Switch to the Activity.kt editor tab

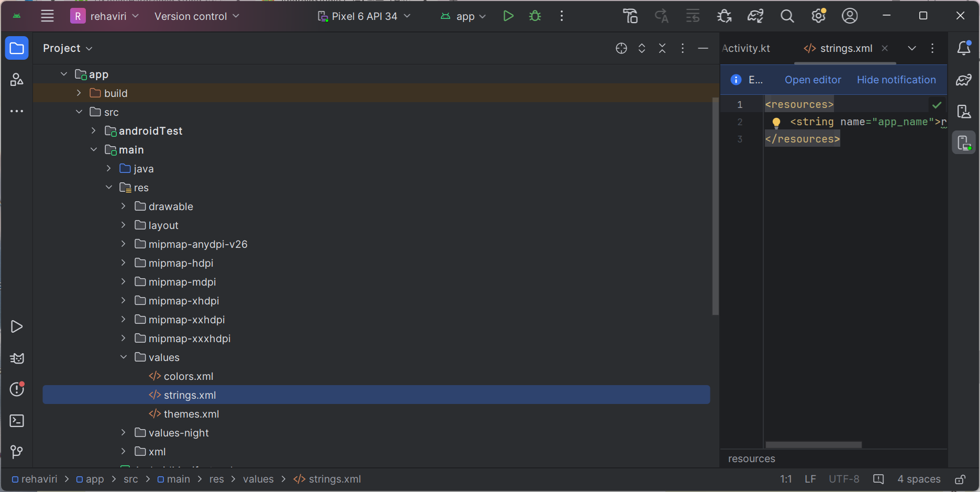pos(745,48)
